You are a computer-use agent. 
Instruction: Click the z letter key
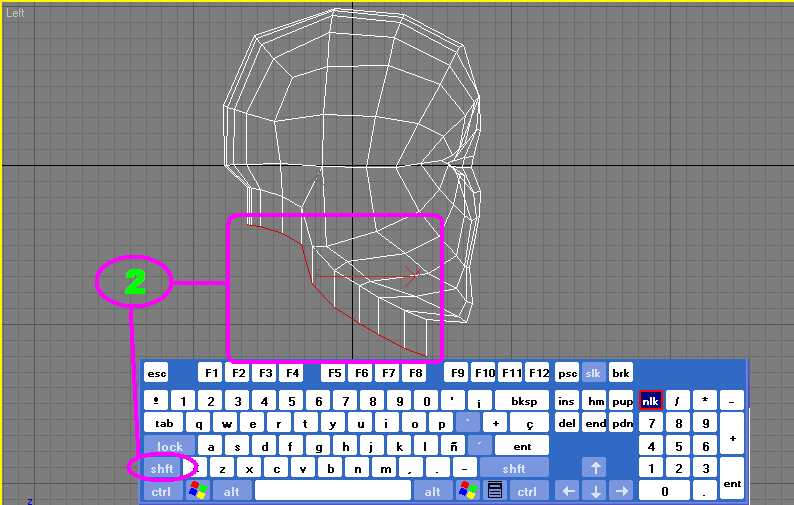(222, 469)
